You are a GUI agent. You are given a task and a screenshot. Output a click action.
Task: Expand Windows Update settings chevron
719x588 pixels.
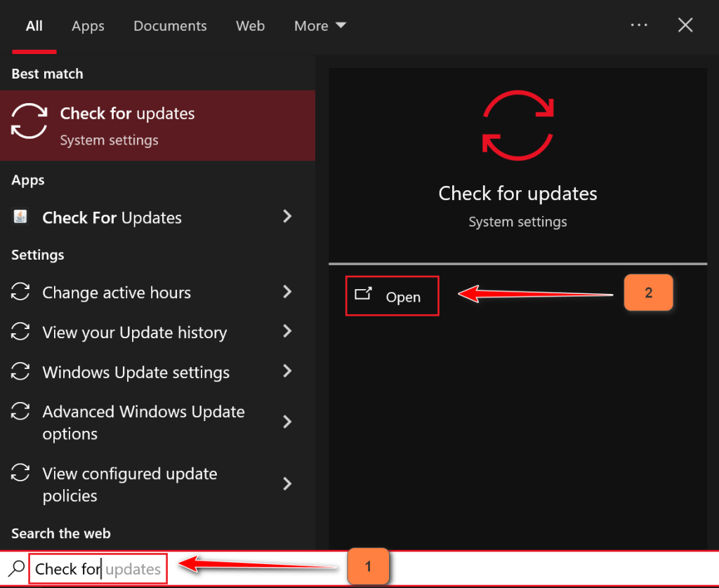[x=287, y=370]
